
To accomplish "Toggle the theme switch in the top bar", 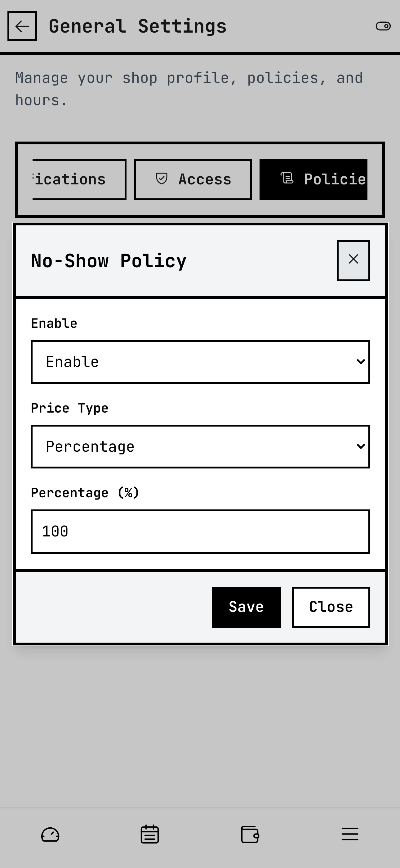I will pos(384,26).
